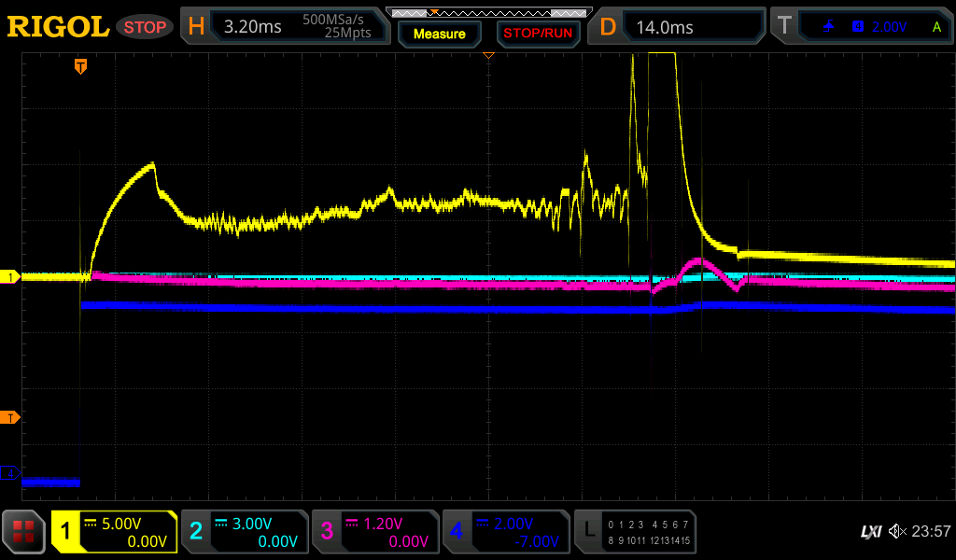956x560 pixels.
Task: Open the function navigation menu icon
Action: click(x=24, y=532)
